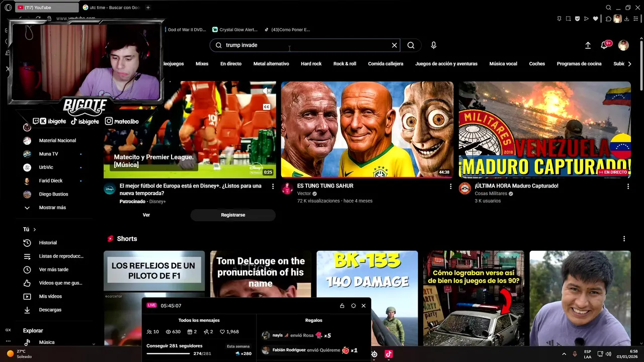Toggle closed captions on the ad video
This screenshot has width=644, height=362.
click(267, 107)
